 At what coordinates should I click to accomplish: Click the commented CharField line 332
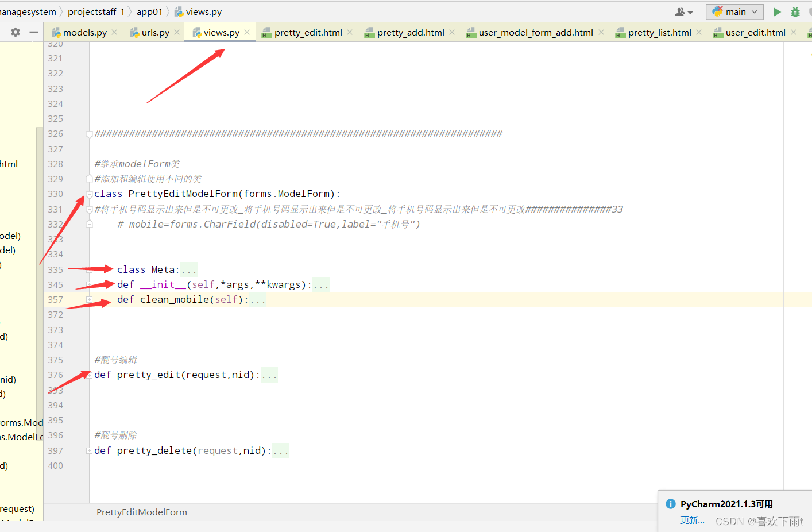pos(269,224)
